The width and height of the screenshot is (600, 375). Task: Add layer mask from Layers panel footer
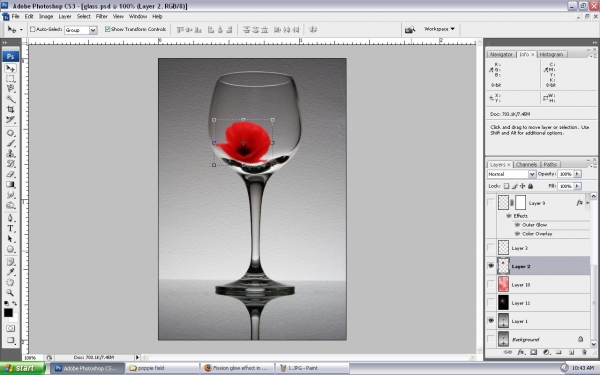(x=533, y=352)
